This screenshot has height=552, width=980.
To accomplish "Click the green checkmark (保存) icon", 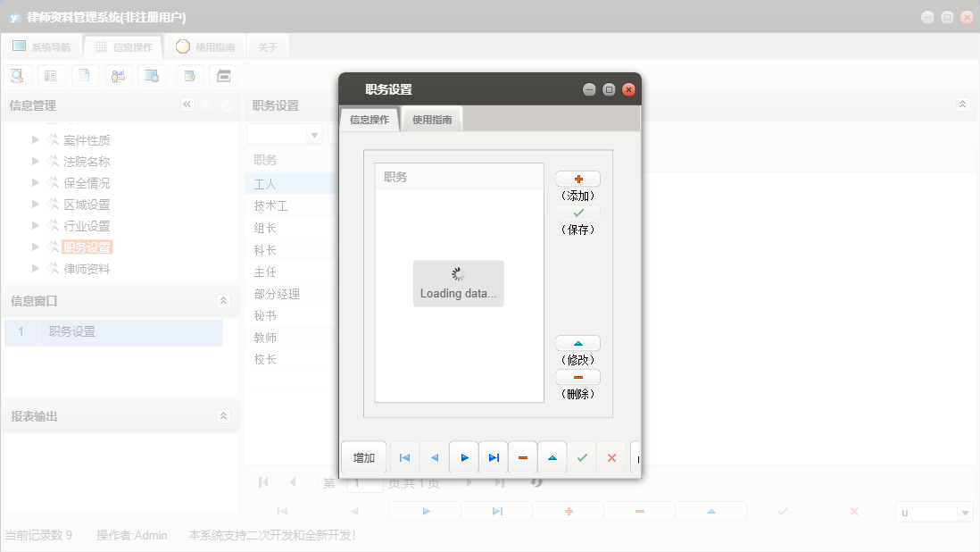I will click(x=577, y=213).
